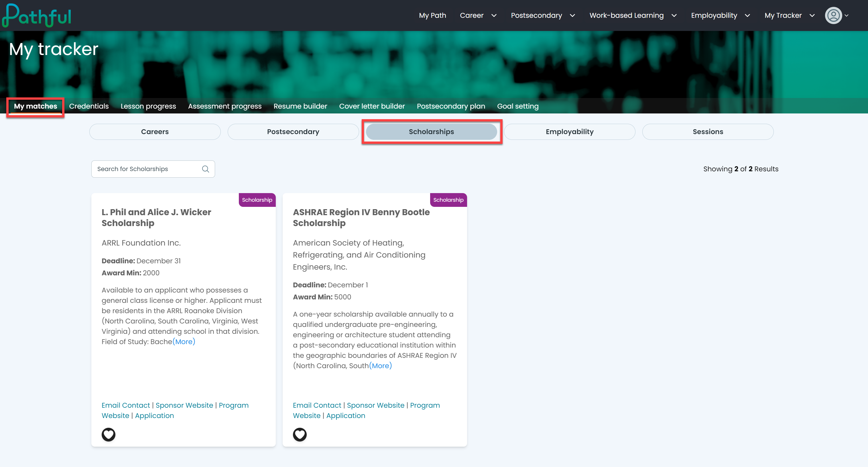Image resolution: width=868 pixels, height=467 pixels.
Task: Open the Postsecondary plan tab
Action: pos(451,106)
